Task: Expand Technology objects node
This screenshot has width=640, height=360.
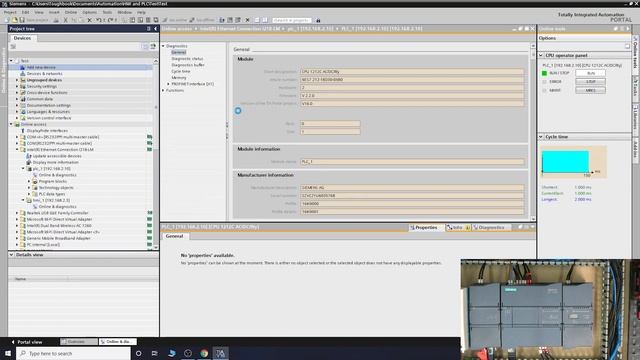Action: click(x=29, y=188)
